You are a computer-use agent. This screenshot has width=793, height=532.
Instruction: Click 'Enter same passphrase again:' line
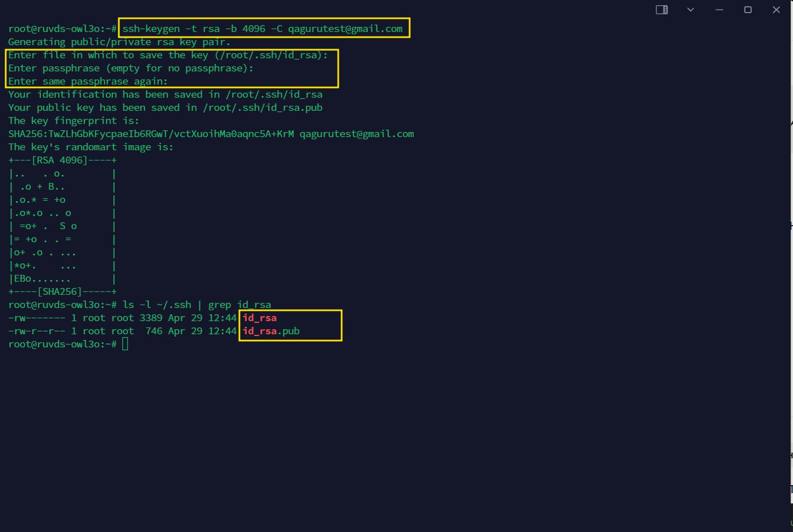88,81
